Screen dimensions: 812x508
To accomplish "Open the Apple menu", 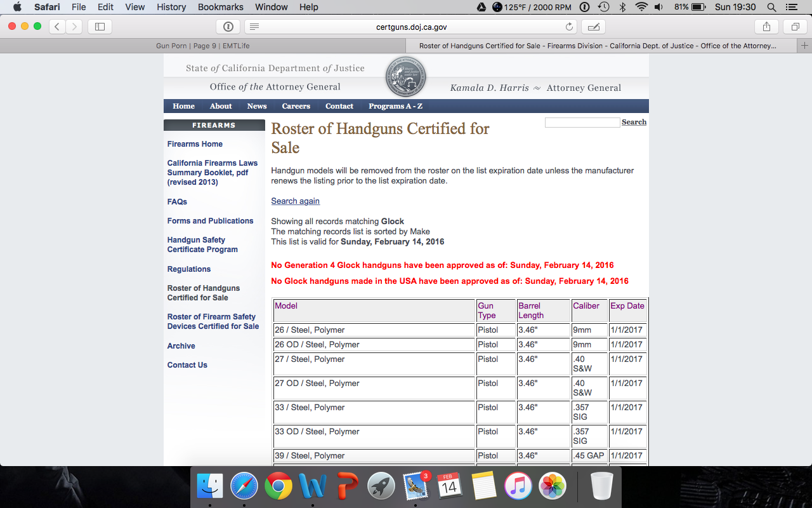I will click(x=17, y=7).
